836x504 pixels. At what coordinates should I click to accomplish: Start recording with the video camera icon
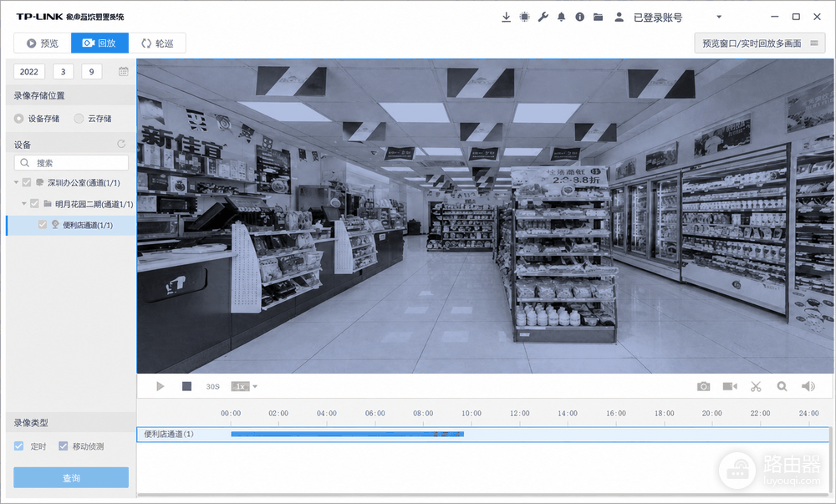click(730, 386)
